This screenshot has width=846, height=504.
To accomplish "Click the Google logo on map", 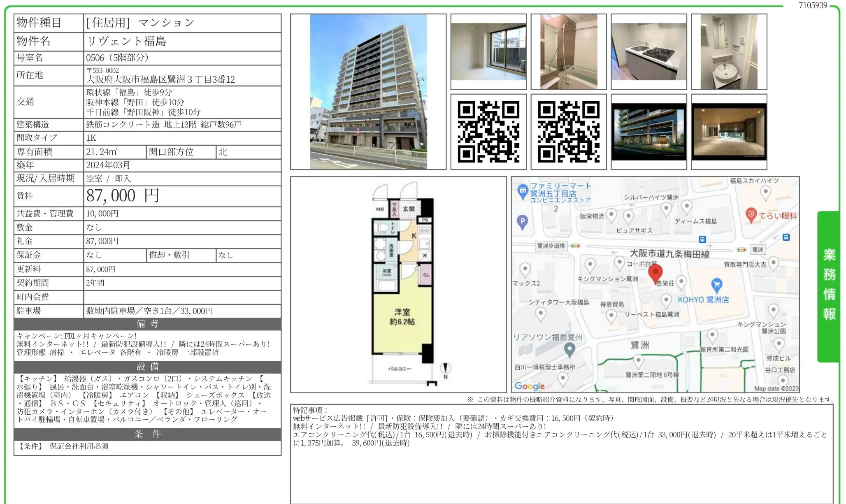I will pyautogui.click(x=530, y=386).
